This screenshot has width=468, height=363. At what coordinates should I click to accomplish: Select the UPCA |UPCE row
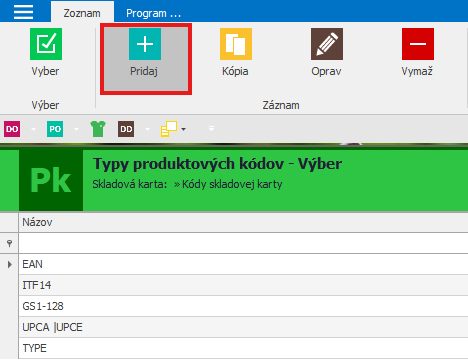pyautogui.click(x=243, y=327)
